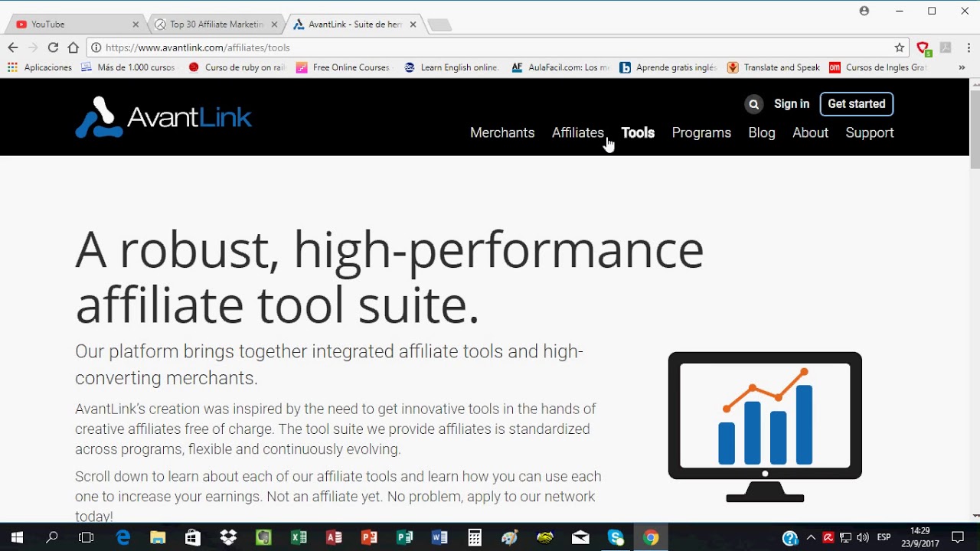Click scrollbar down arrow
980x551 pixels.
[975, 516]
